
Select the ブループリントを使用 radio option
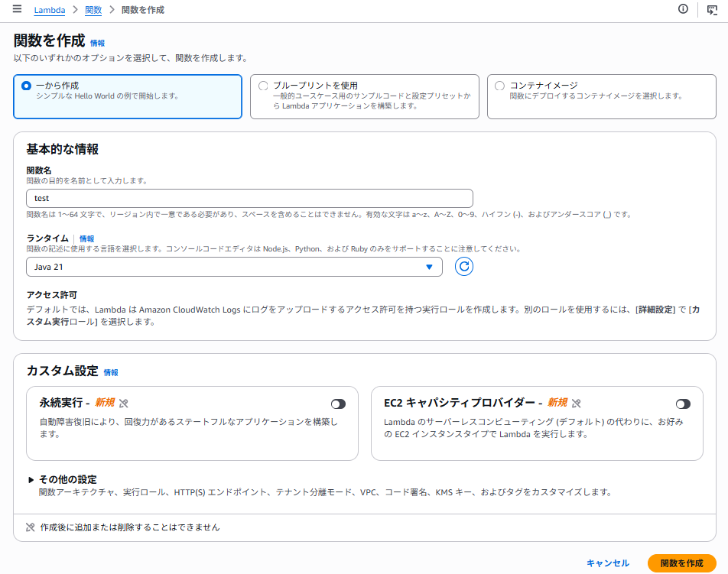click(264, 86)
